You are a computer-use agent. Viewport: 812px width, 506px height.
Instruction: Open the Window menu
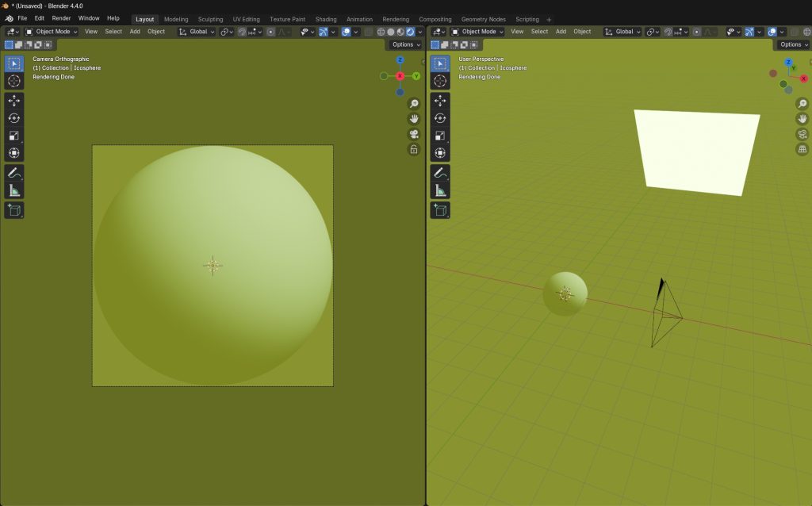click(x=89, y=18)
